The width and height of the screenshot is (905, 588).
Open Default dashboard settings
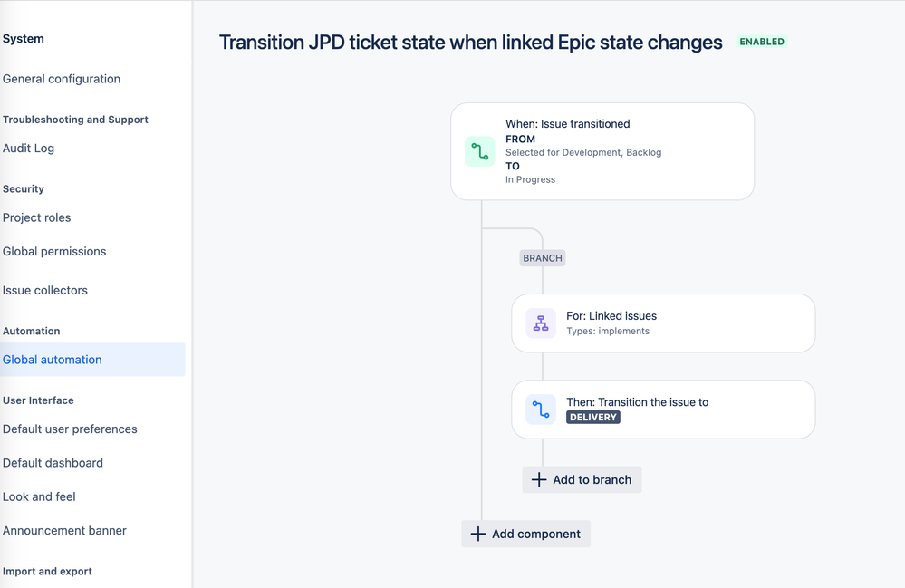54,462
